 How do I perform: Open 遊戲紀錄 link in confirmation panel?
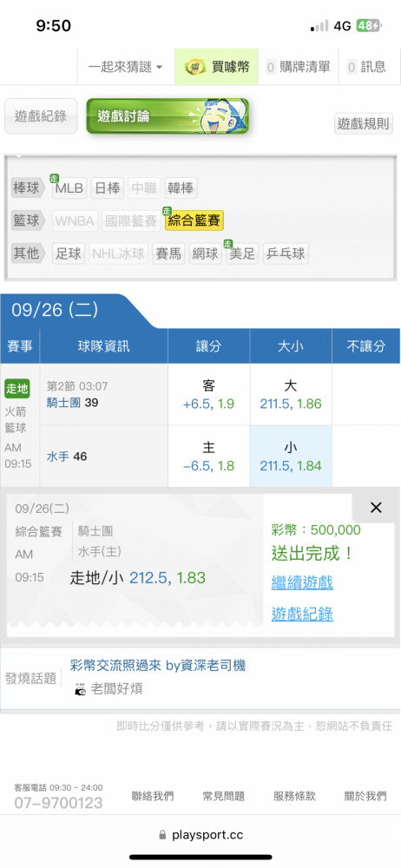click(302, 614)
